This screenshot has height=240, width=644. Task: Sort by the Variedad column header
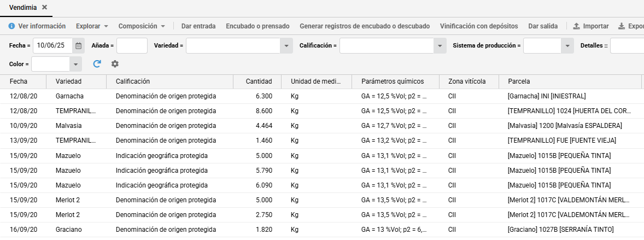point(76,81)
